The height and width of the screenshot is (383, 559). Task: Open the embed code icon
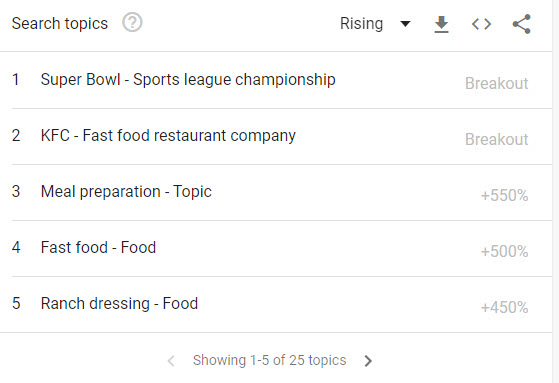click(x=481, y=24)
